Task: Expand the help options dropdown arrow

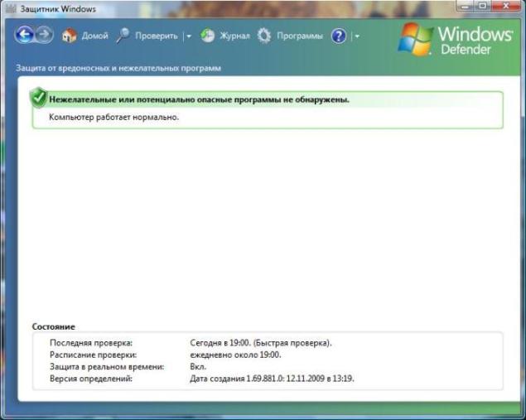Action: pos(357,36)
